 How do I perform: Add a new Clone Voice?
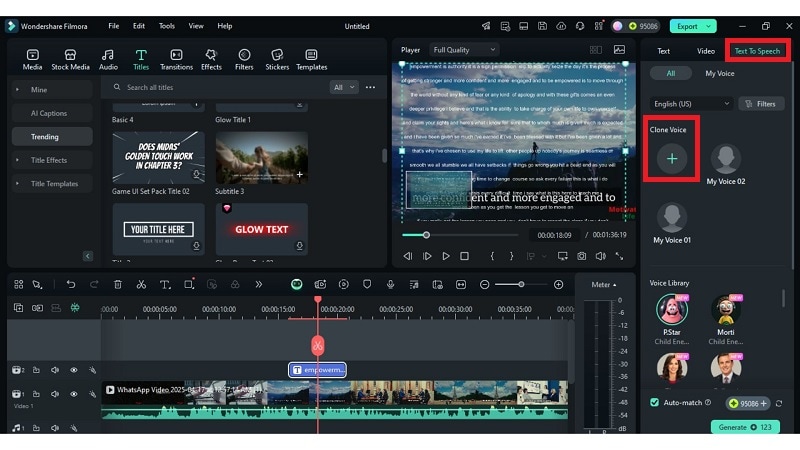pos(671,159)
